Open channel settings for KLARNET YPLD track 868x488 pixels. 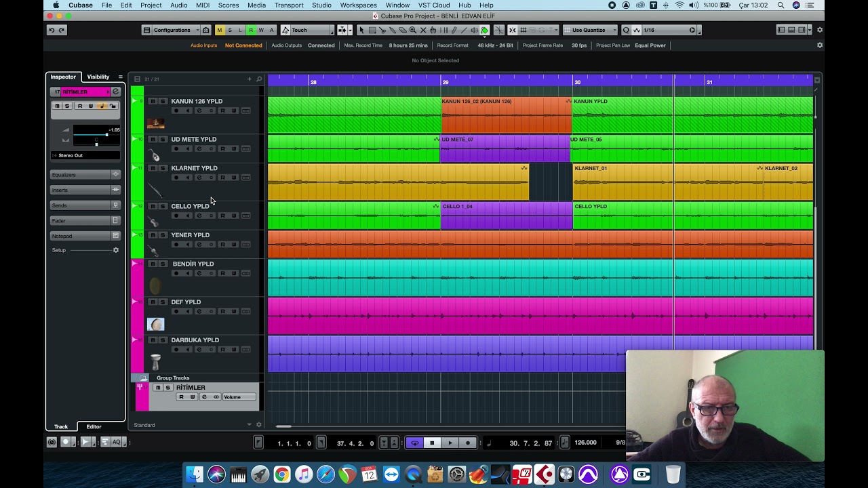tap(199, 178)
